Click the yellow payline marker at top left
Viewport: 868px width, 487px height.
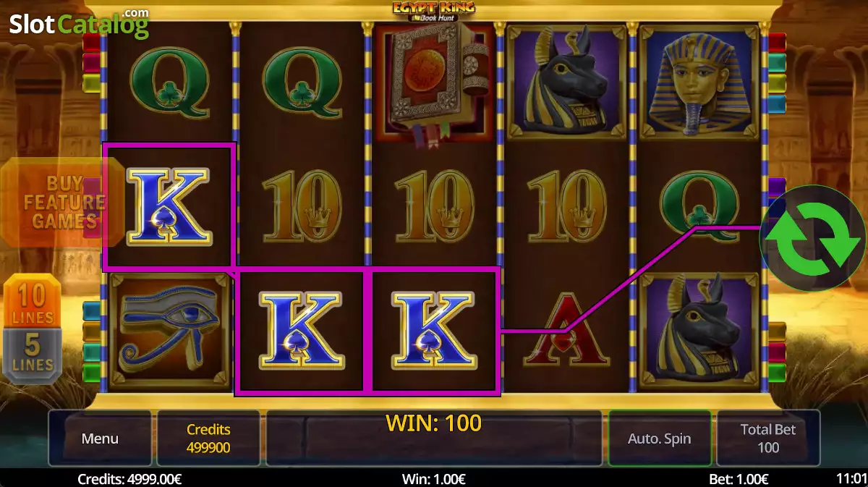[92, 84]
